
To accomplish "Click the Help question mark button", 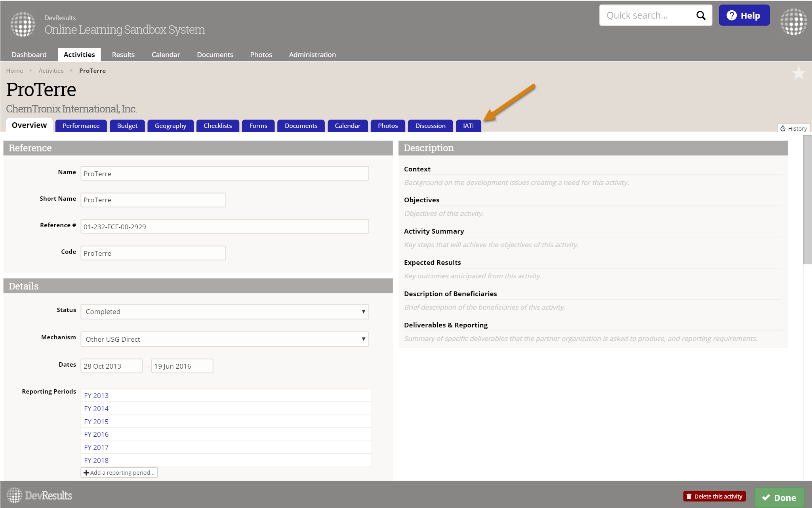I will pos(744,15).
